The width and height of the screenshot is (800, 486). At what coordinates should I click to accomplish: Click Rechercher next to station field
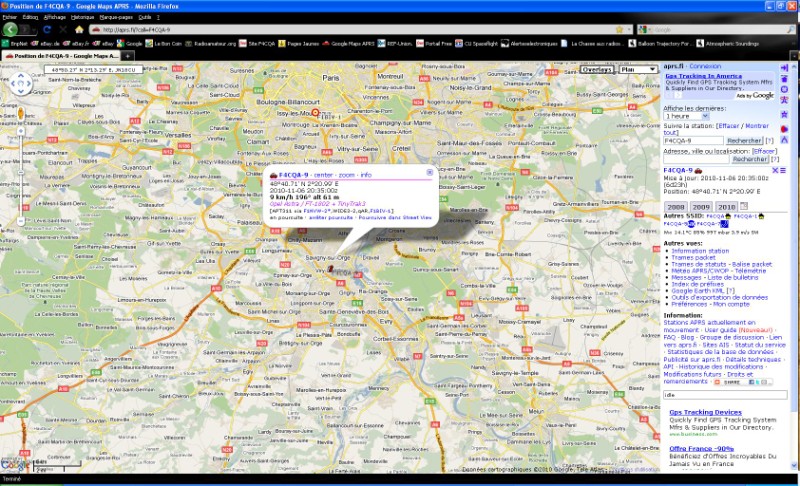744,140
